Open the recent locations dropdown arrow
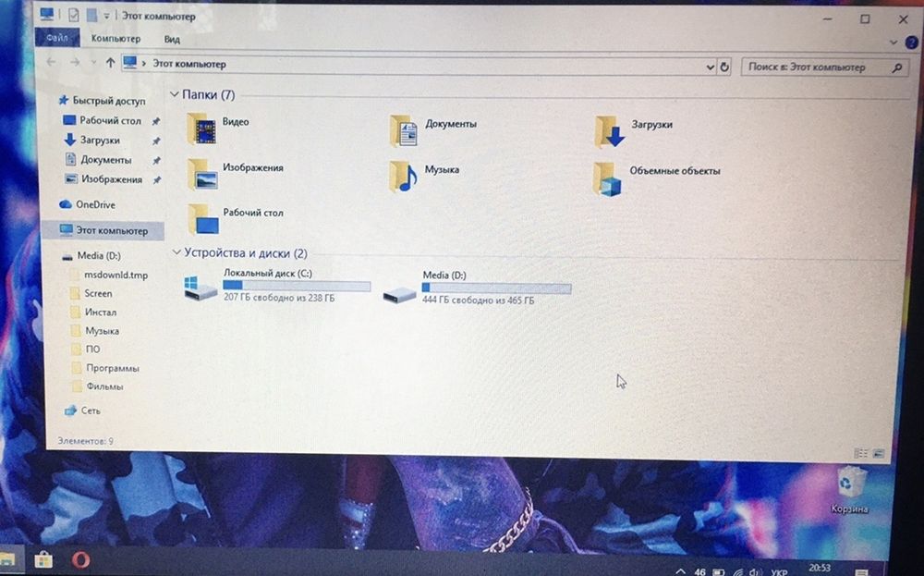Screen dimensions: 924x576 93,62
